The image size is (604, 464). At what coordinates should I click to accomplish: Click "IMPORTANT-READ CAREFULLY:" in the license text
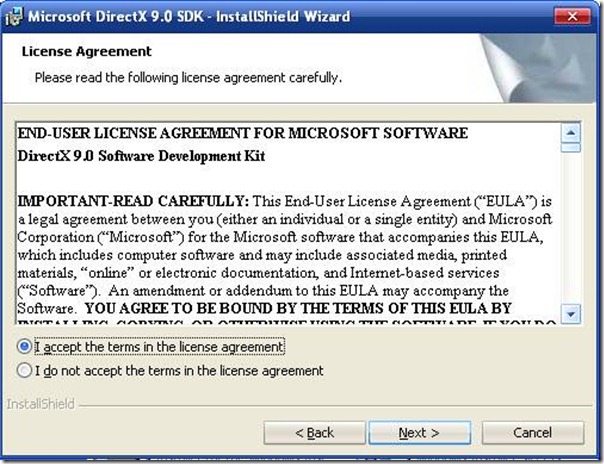coord(133,201)
